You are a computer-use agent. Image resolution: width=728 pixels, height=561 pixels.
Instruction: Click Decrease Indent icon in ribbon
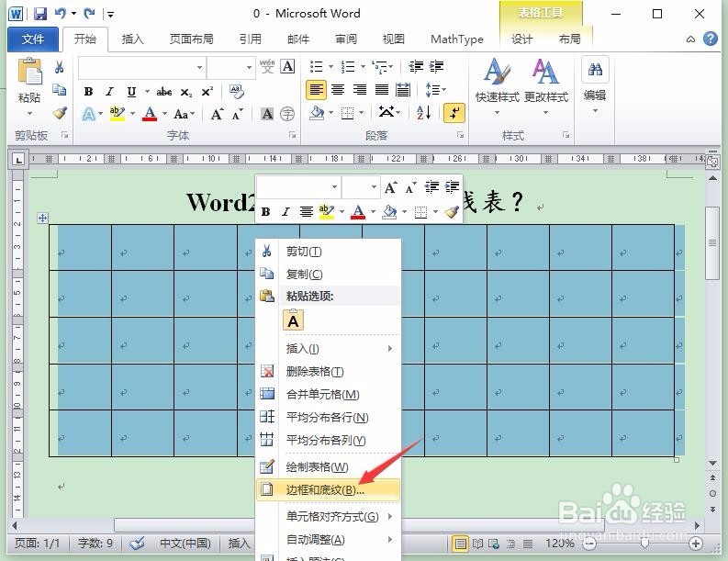tap(416, 67)
